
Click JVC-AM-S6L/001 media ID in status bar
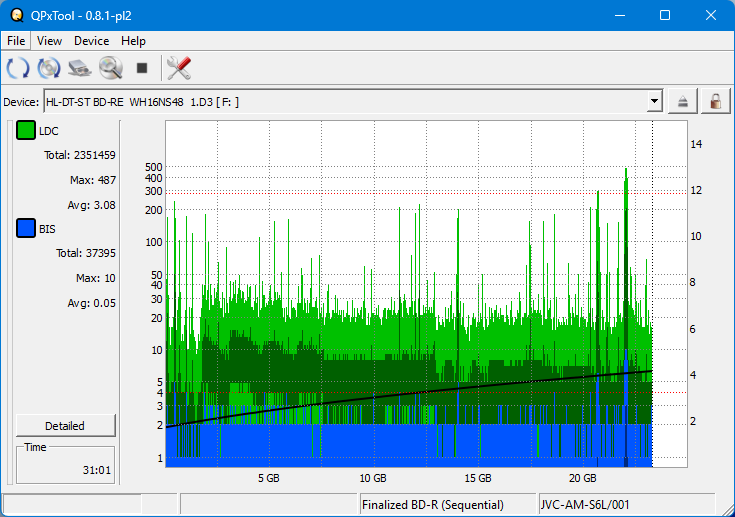(585, 505)
